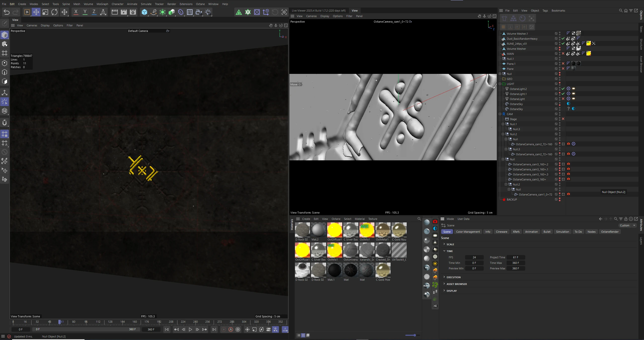The image size is (644, 340).
Task: Enable OctaneLight enable checkmark toggle
Action: click(x=563, y=99)
